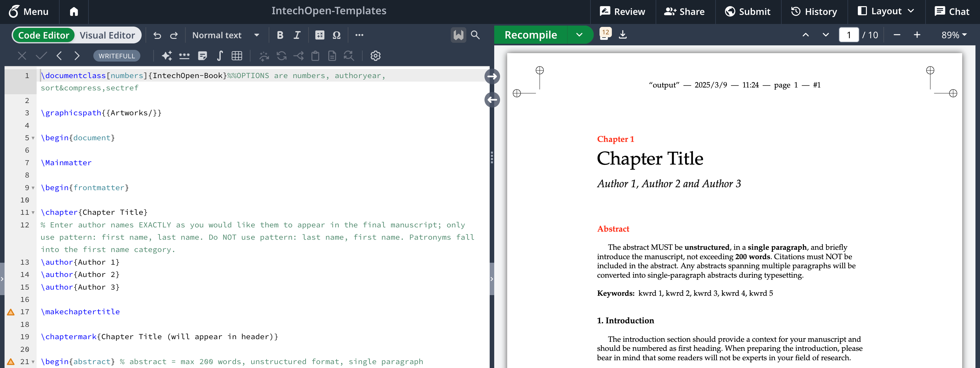
Task: Click the PDF page number input field
Action: click(x=849, y=35)
